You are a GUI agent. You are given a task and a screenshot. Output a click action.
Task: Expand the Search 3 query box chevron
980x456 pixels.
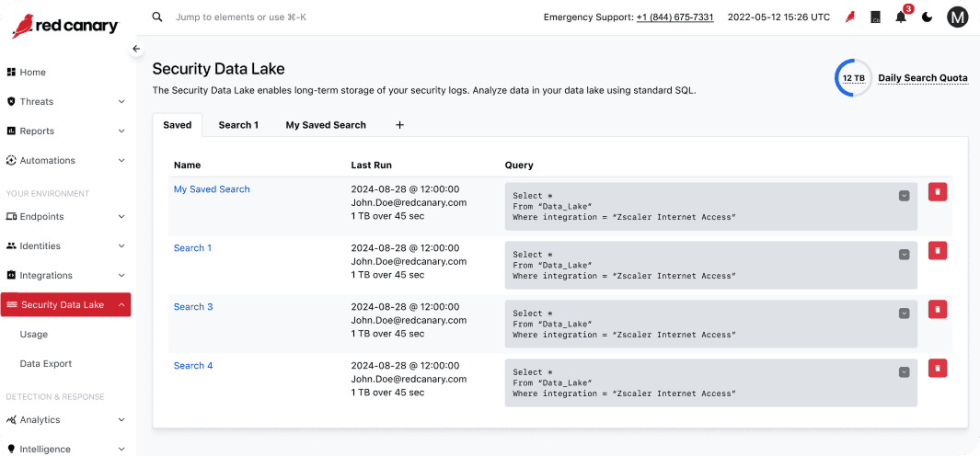click(904, 313)
